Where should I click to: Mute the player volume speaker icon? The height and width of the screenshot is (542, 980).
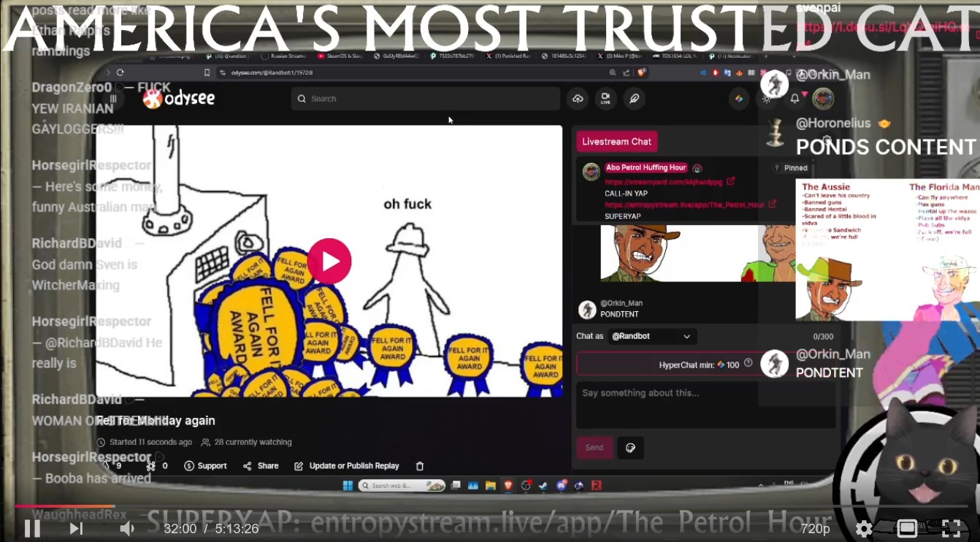(x=127, y=528)
